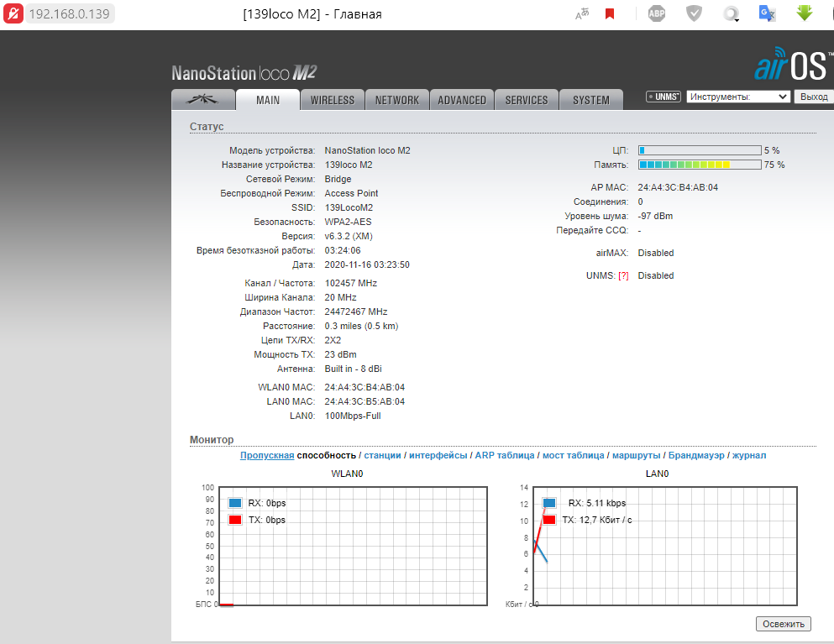The height and width of the screenshot is (644, 834).
Task: Show the интерфейсы monitor view
Action: 438,455
